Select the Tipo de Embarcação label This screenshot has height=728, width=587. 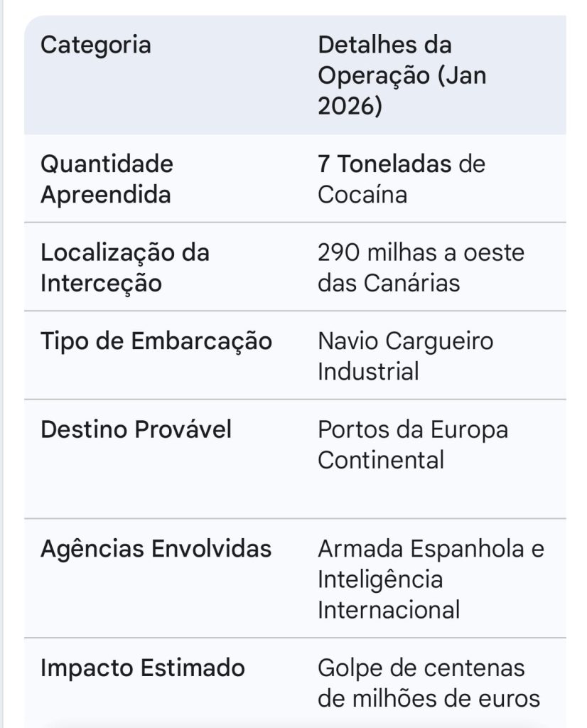point(156,341)
